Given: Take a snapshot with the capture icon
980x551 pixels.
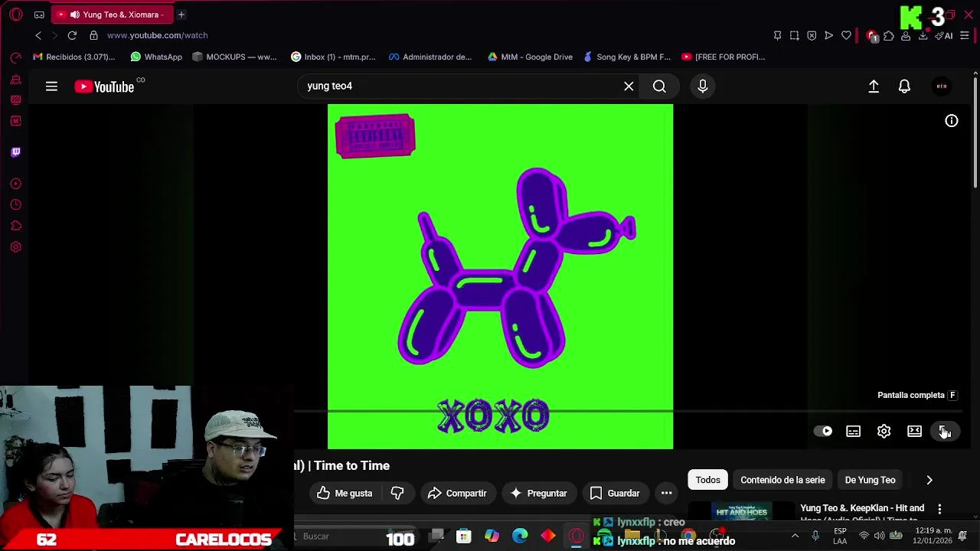Looking at the screenshot, I should [x=795, y=35].
